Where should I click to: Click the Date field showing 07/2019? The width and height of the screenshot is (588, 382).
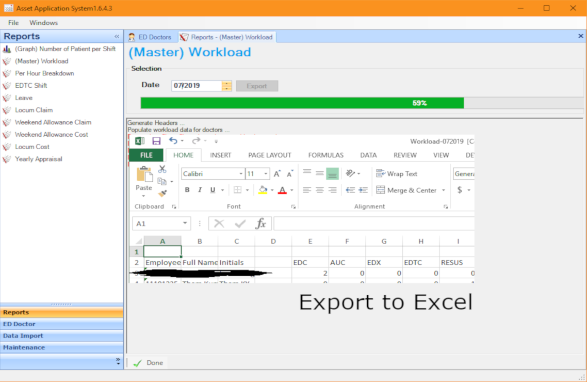pyautogui.click(x=196, y=86)
